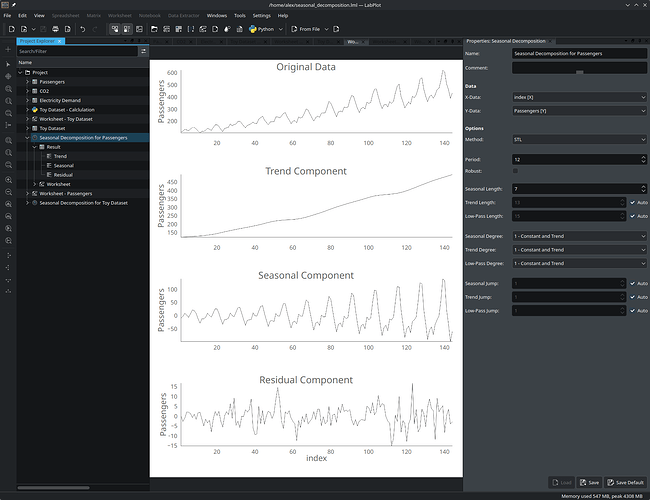Click the Undo icon in the toolbar
Viewport: 650px width, 500px height.
click(82, 29)
